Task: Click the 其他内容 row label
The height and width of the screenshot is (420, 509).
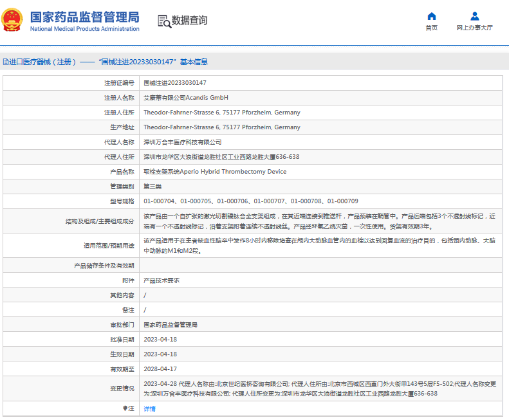Action: coord(122,295)
